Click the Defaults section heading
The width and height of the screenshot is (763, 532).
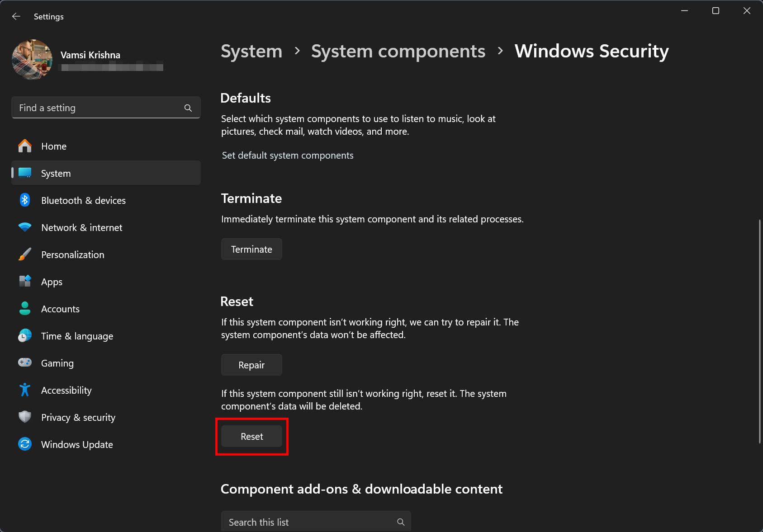point(246,98)
